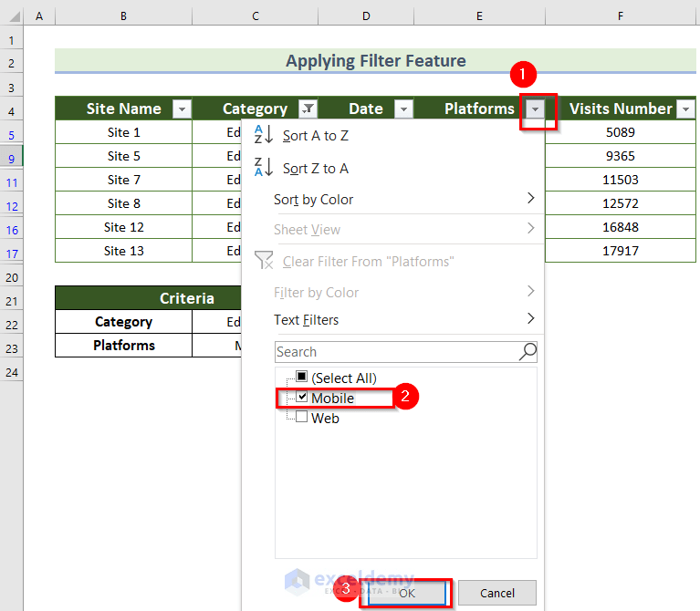Click the Criteria table Platforms label cell
Viewport: 700px width, 611px height.
tap(123, 346)
